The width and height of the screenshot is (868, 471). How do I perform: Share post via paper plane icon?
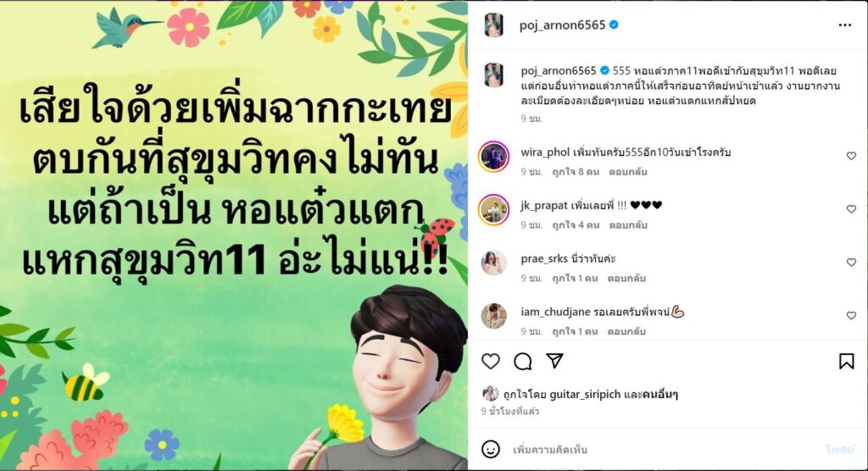pos(554,361)
